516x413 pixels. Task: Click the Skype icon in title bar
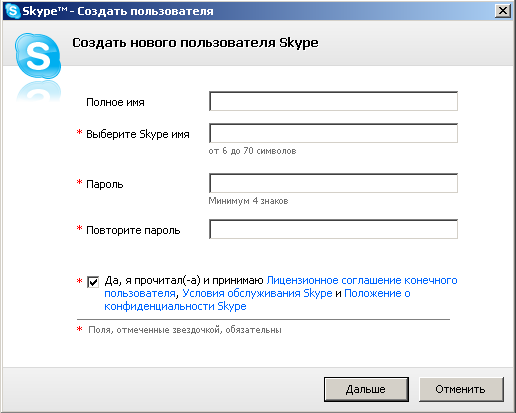[13, 11]
